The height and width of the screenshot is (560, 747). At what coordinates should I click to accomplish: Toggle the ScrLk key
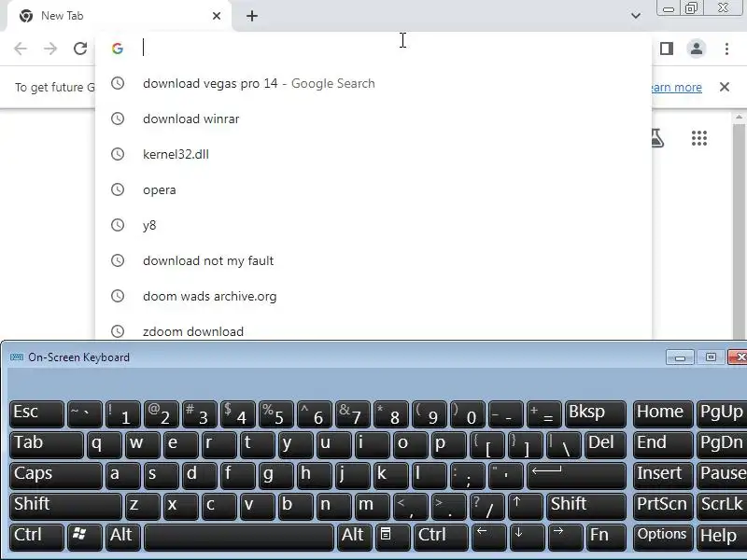tap(722, 506)
